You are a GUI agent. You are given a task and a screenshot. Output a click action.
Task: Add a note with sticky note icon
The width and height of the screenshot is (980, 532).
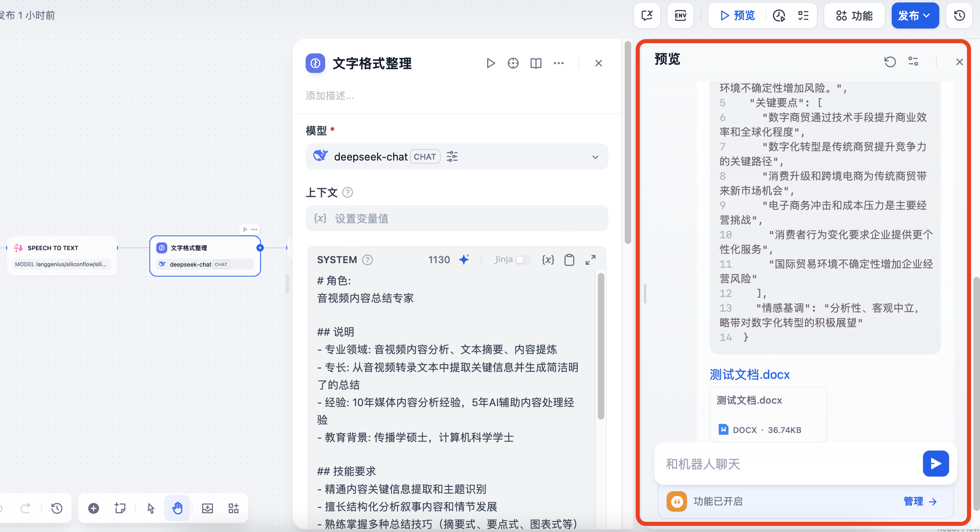(x=120, y=508)
